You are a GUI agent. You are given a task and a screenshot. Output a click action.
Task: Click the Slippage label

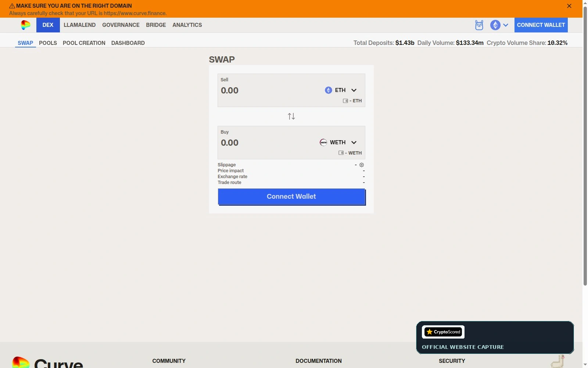pyautogui.click(x=227, y=165)
